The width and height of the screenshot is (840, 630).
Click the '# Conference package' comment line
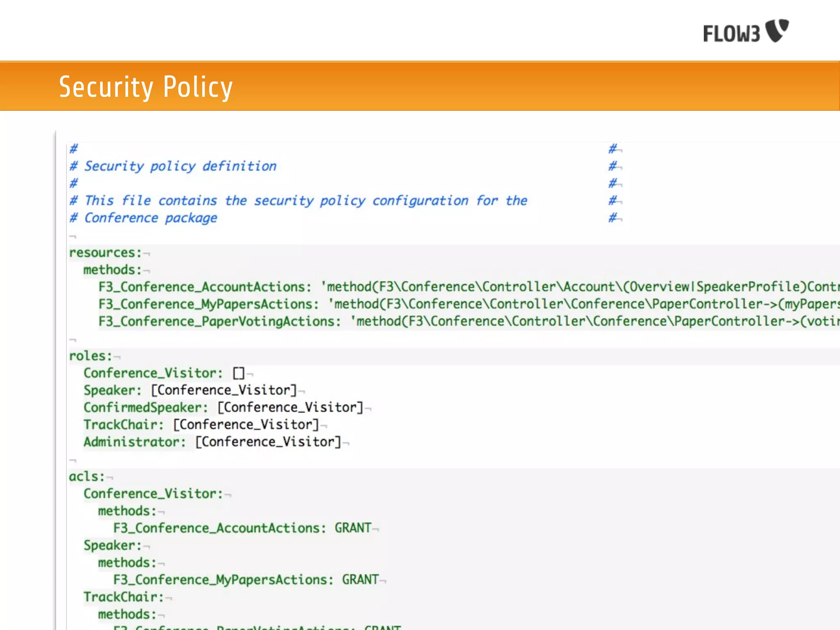click(x=143, y=218)
